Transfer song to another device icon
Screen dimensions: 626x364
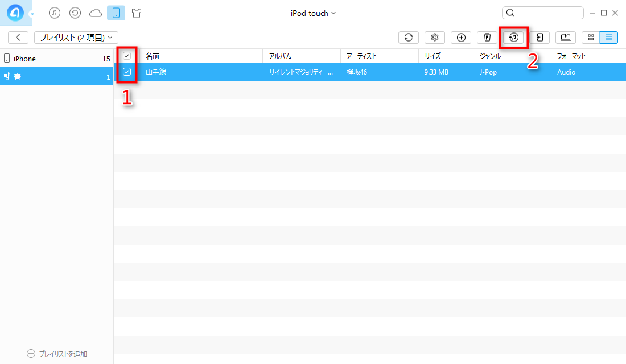pos(539,37)
